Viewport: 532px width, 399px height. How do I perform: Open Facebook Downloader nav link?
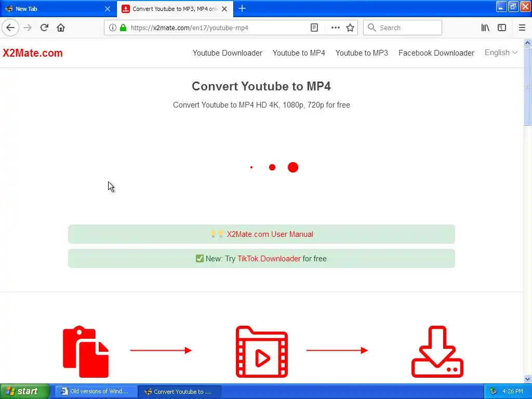[x=436, y=53]
